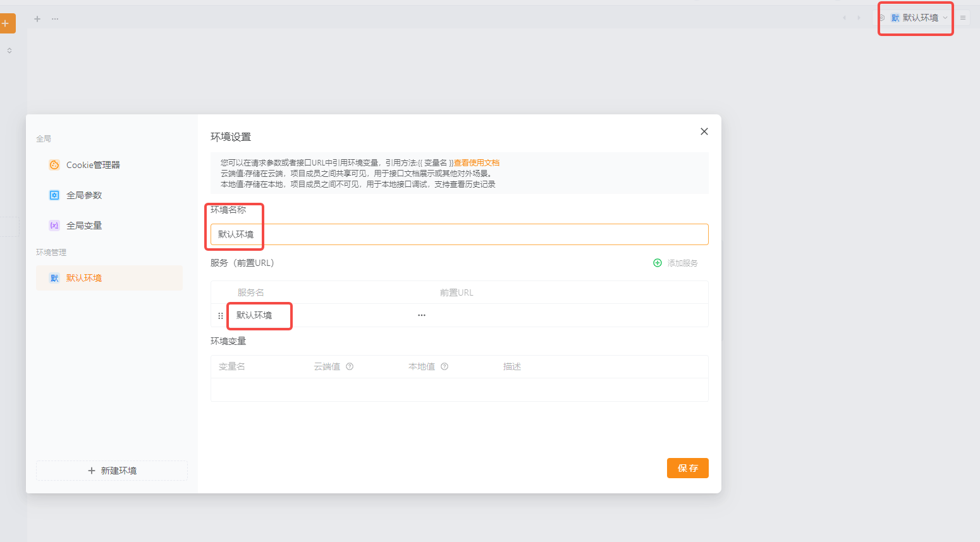The width and height of the screenshot is (980, 542).
Task: Go to previous tab with left arrow
Action: [844, 18]
